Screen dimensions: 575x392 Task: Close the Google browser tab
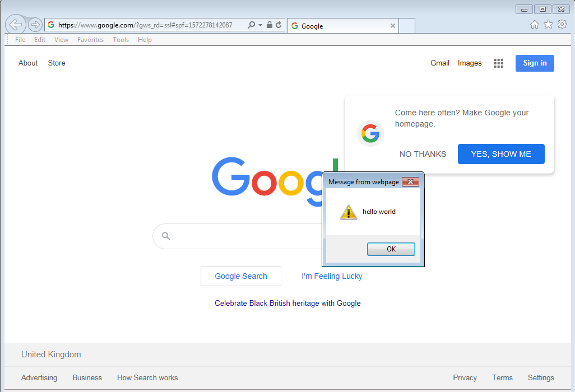point(392,26)
